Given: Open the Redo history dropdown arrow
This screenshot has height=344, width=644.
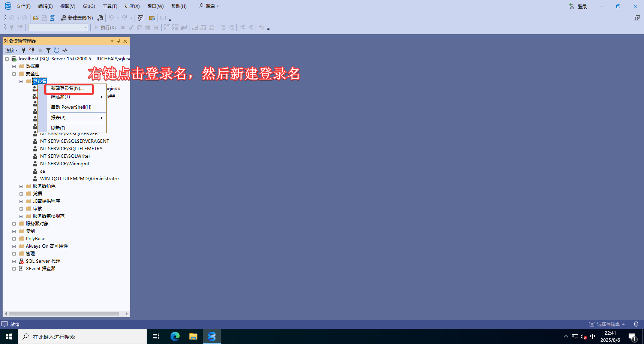Looking at the screenshot, I should 131,18.
